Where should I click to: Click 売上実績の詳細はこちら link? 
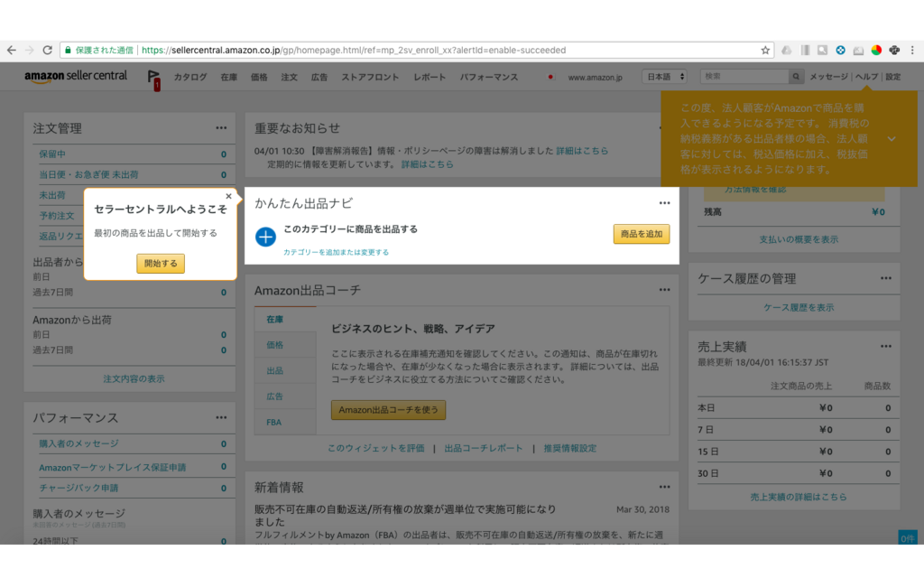[799, 498]
